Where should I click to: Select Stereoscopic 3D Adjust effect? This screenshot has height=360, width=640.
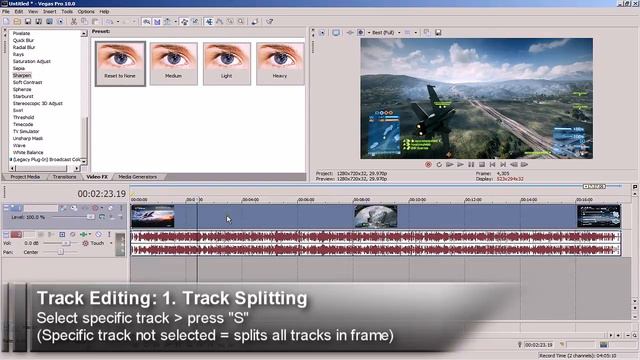[x=38, y=103]
